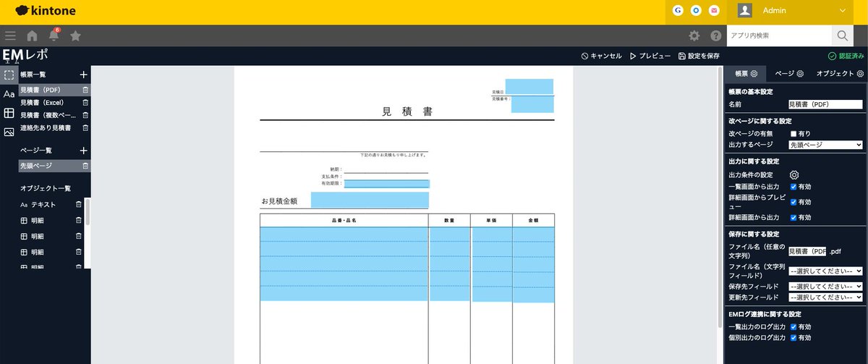The image size is (868, 364).
Task: Delete the 見積書（Excel） report
Action: click(x=85, y=102)
